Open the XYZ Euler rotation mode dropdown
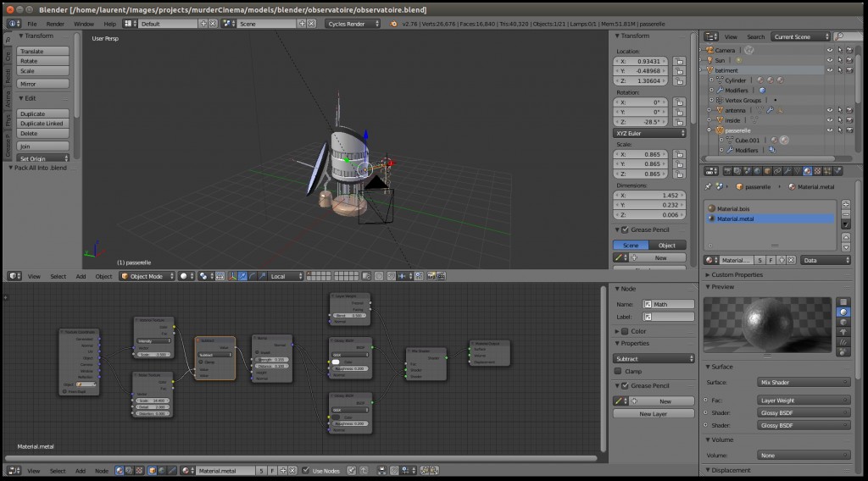Viewport: 868px width, 481px height. coord(650,133)
